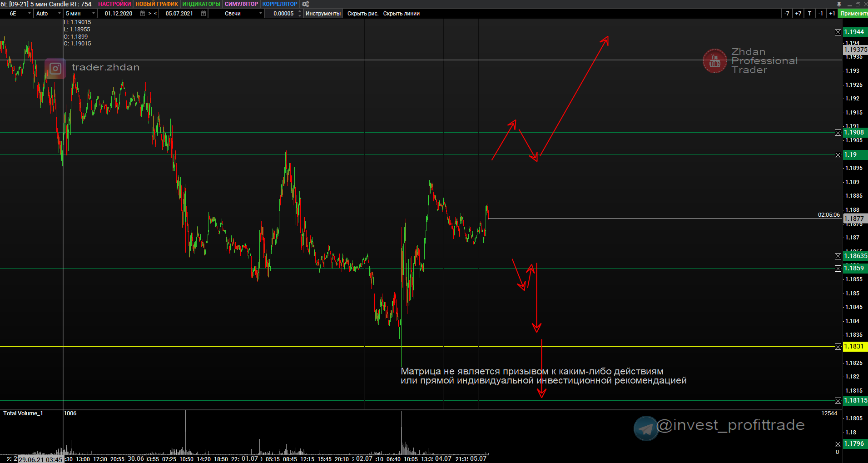
Task: Click the +7 shift button
Action: pyautogui.click(x=798, y=14)
